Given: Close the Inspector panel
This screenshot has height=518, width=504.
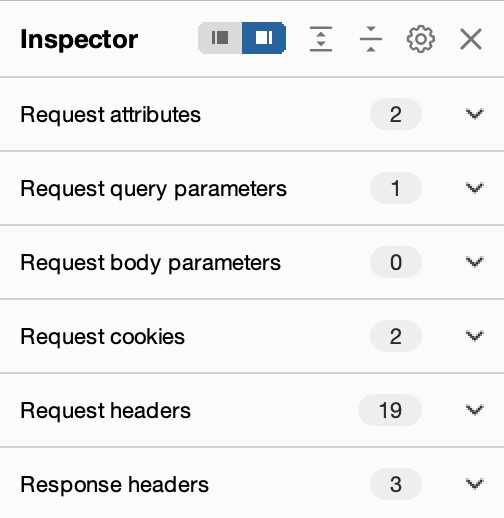Looking at the screenshot, I should 471,39.
